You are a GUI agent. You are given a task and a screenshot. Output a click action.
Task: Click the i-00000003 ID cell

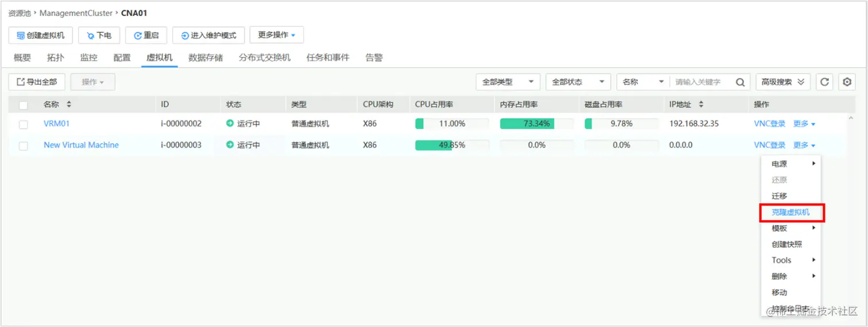[181, 145]
